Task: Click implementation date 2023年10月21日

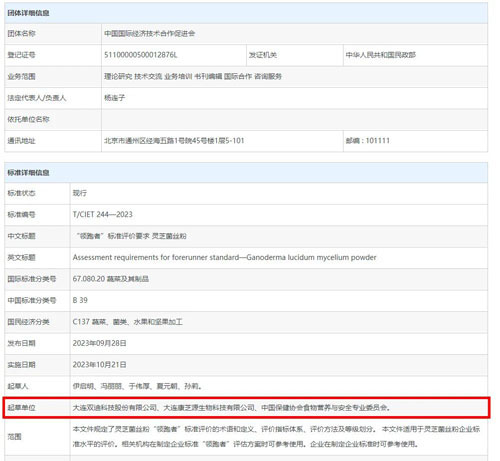Action: pos(99,365)
